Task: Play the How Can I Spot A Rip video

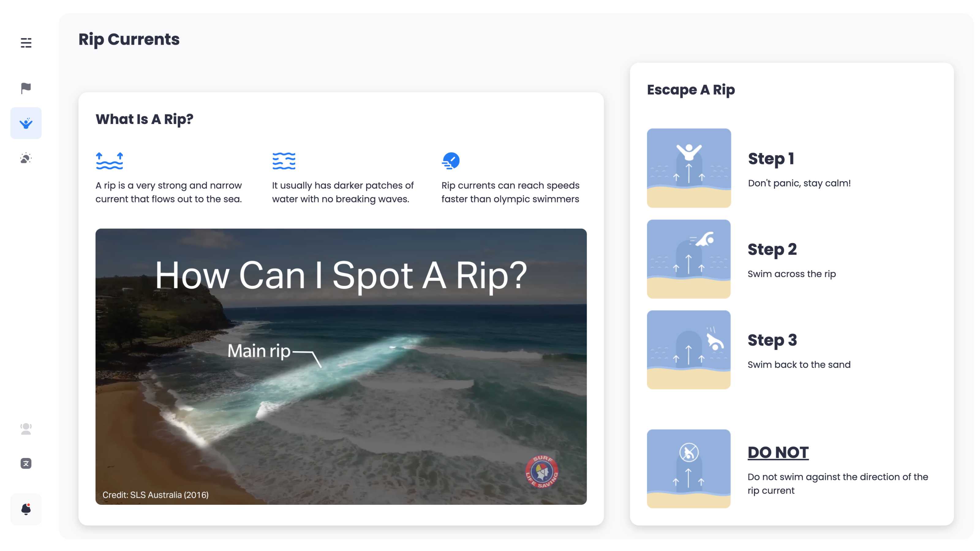Action: [341, 367]
